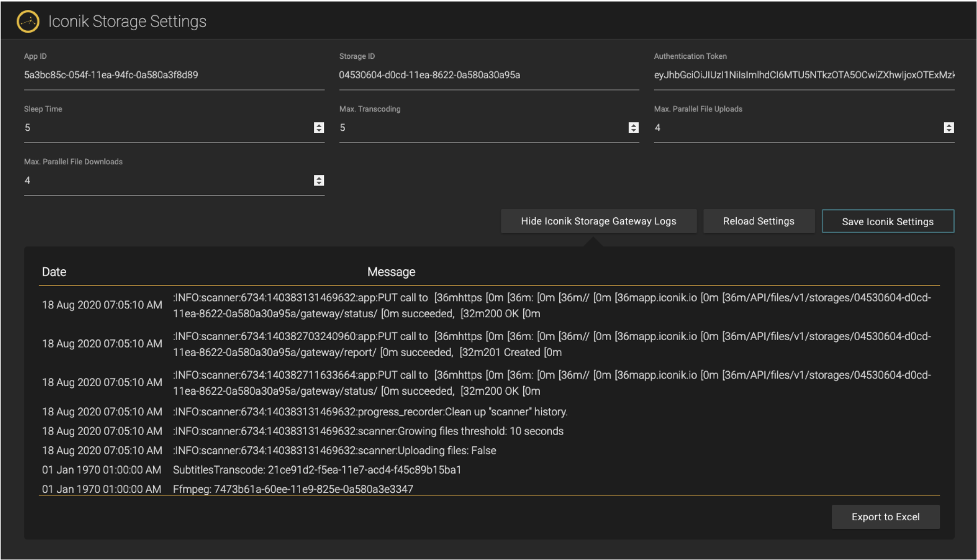Image resolution: width=977 pixels, height=560 pixels.
Task: Click the Sleep Time stepper arrows
Action: point(319,128)
